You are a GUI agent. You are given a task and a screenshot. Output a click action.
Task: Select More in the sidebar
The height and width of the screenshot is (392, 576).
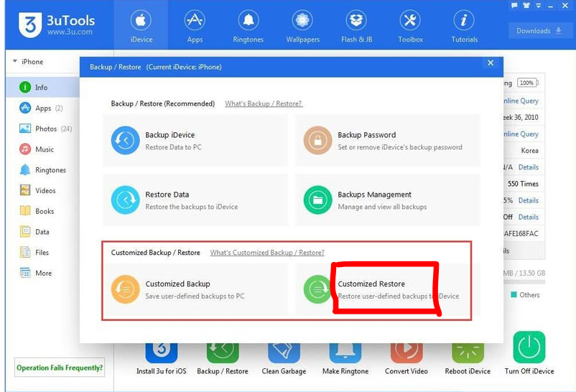pyautogui.click(x=42, y=273)
